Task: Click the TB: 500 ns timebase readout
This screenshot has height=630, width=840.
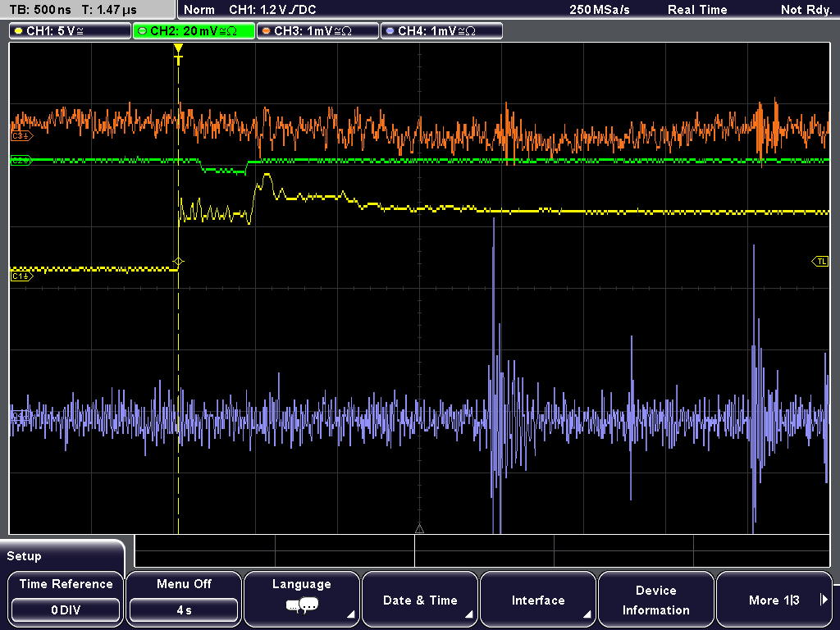Action: [40, 10]
